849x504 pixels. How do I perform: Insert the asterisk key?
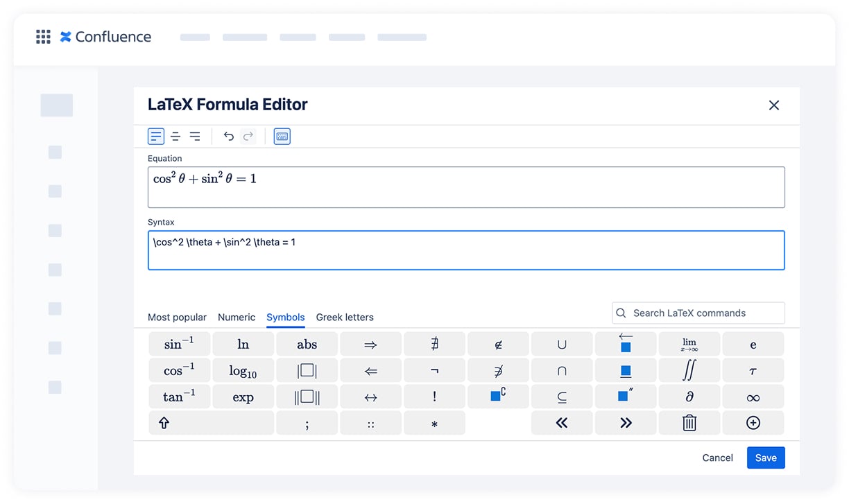tap(434, 423)
